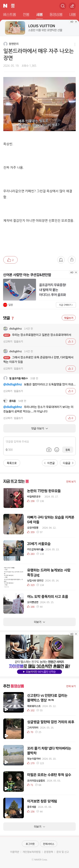The image size is (79, 868).
Task: Like first BEST comment with 3 likes
Action: coord(71,341)
